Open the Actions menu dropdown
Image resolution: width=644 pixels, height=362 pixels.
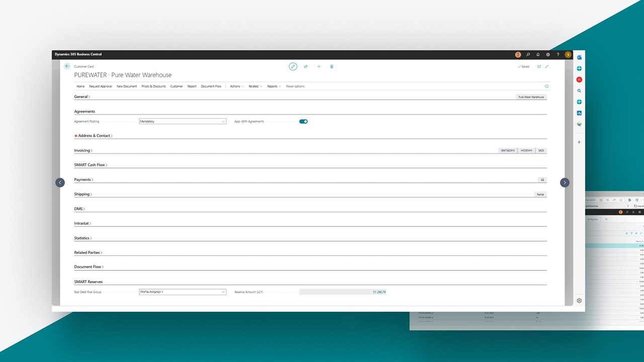237,86
